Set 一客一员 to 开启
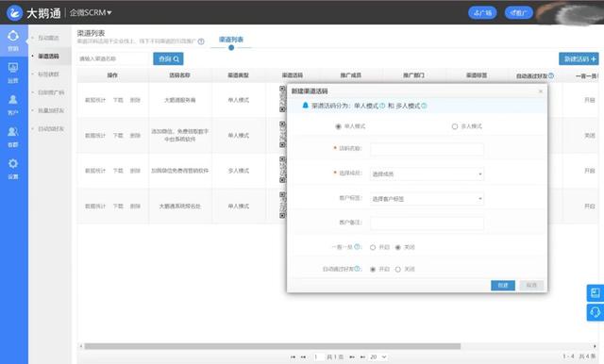 click(373, 247)
